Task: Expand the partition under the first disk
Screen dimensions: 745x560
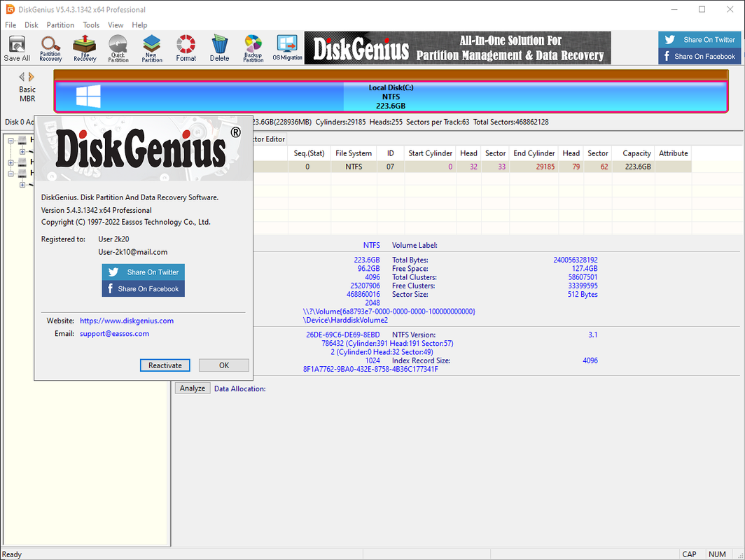Action: [22, 151]
